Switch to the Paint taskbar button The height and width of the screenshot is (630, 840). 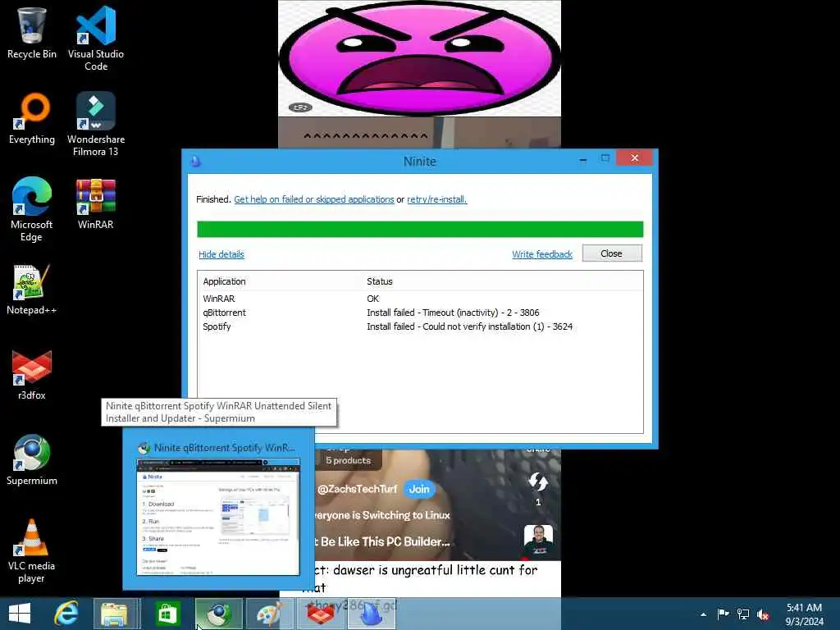click(268, 614)
